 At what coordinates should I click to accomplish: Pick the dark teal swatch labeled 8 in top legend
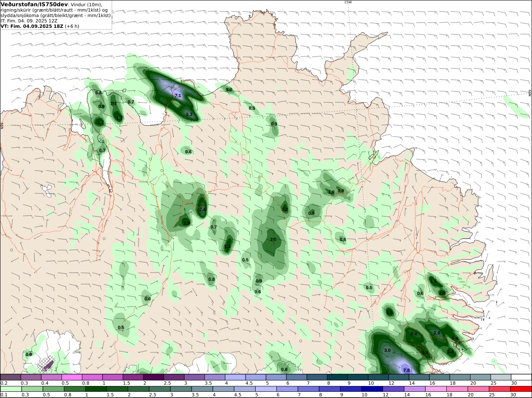pos(337,377)
